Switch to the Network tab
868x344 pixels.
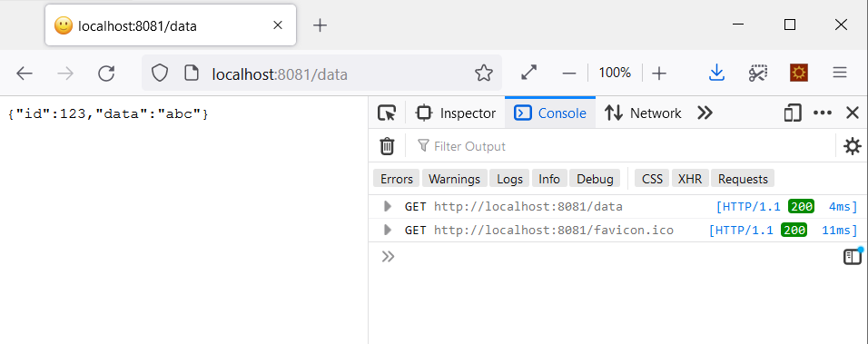click(x=642, y=113)
